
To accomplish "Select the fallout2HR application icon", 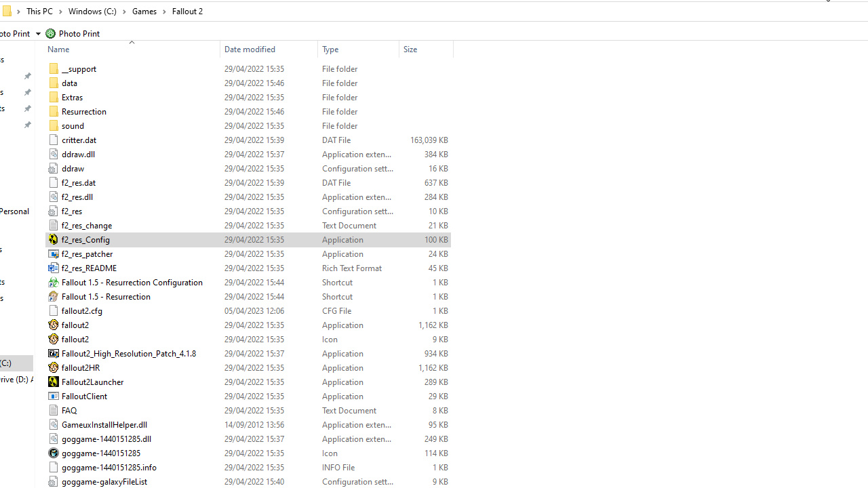I will (54, 367).
